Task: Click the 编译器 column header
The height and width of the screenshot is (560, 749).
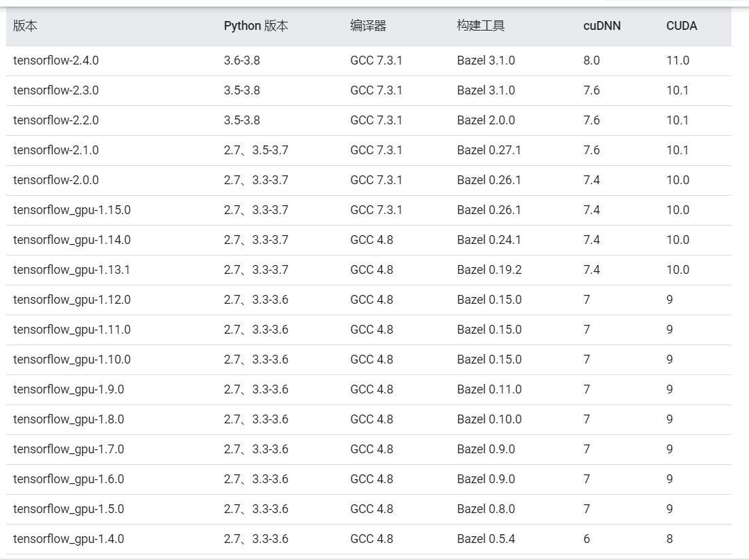Action: pyautogui.click(x=368, y=26)
